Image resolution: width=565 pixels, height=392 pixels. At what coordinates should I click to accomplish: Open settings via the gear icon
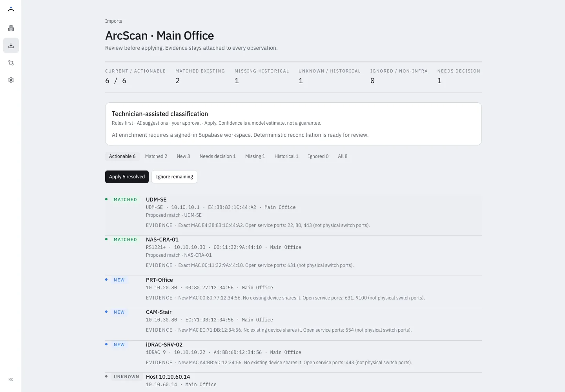point(11,80)
